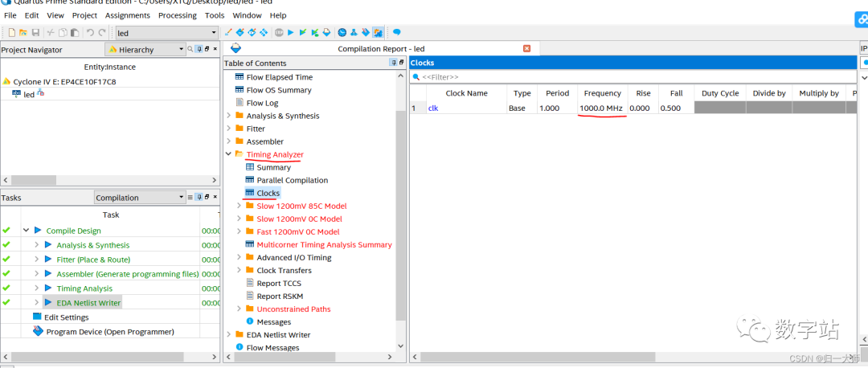
Task: Click the Open file folder icon
Action: tap(23, 33)
